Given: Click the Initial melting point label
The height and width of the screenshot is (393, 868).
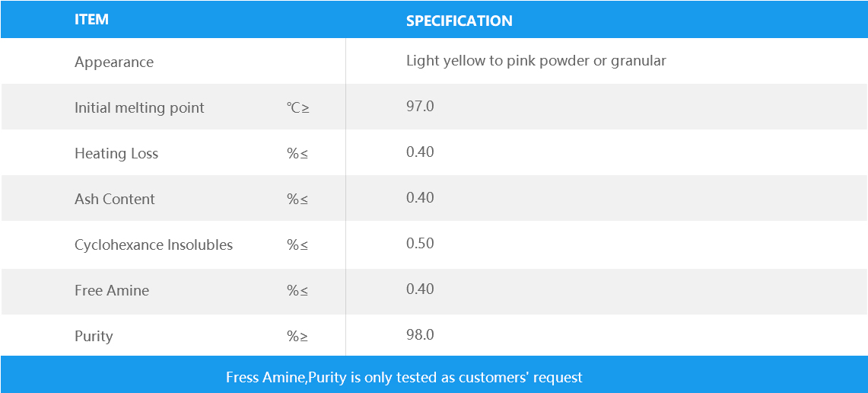Looking at the screenshot, I should click(139, 107).
